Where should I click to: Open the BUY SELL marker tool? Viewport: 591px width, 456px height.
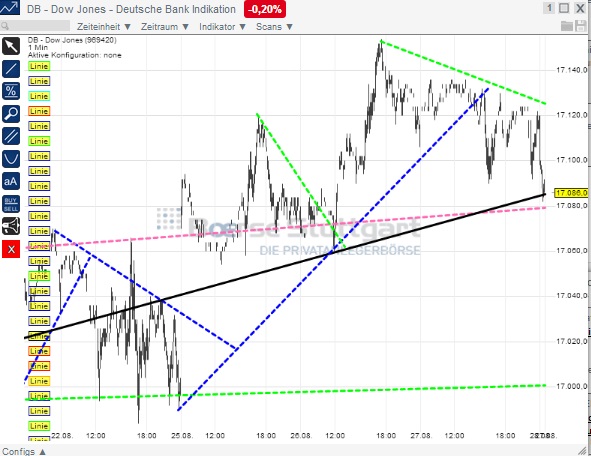click(11, 204)
